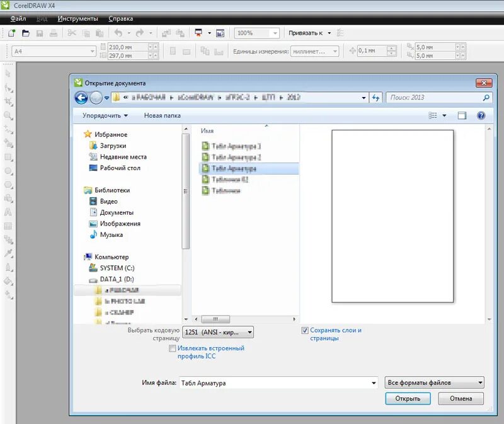The height and width of the screenshot is (424, 504).
Task: Click the Welcome screen icon
Action: coord(220,33)
